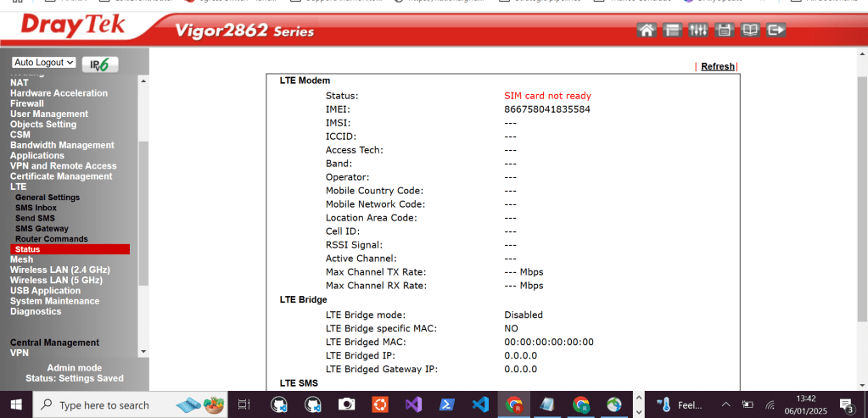868x418 pixels.
Task: Open the NAT menu
Action: pos(20,83)
